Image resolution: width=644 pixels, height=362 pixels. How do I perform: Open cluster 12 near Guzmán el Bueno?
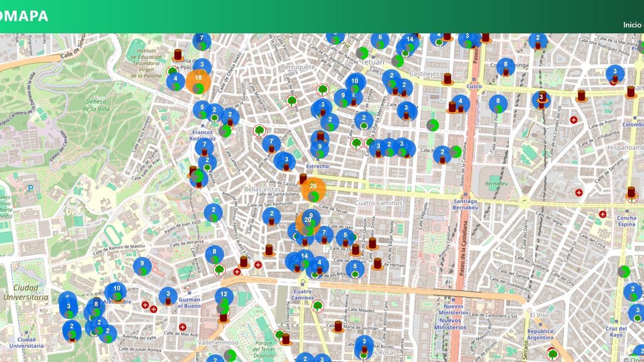[224, 297]
